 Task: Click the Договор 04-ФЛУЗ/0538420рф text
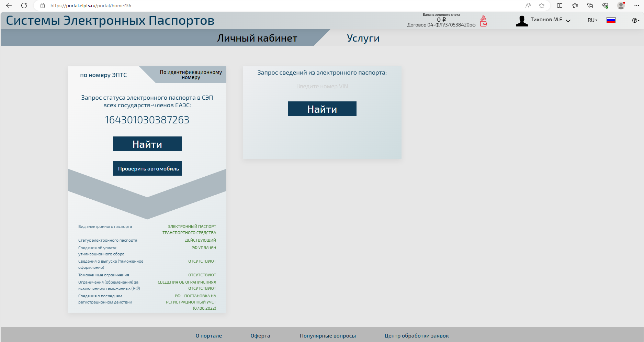[441, 25]
